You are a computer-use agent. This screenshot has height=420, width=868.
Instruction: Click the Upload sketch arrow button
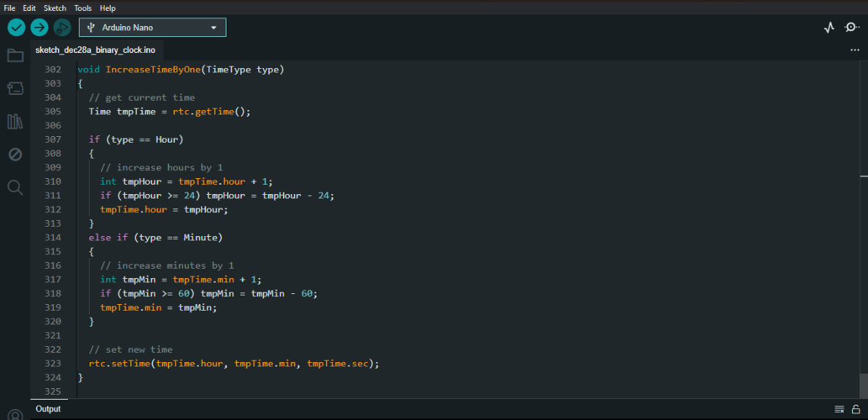point(39,28)
